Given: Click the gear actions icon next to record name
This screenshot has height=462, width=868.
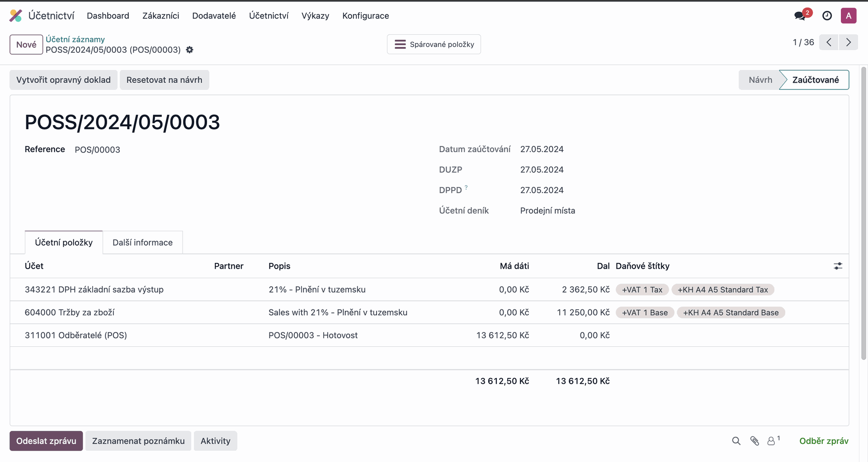Looking at the screenshot, I should point(190,50).
